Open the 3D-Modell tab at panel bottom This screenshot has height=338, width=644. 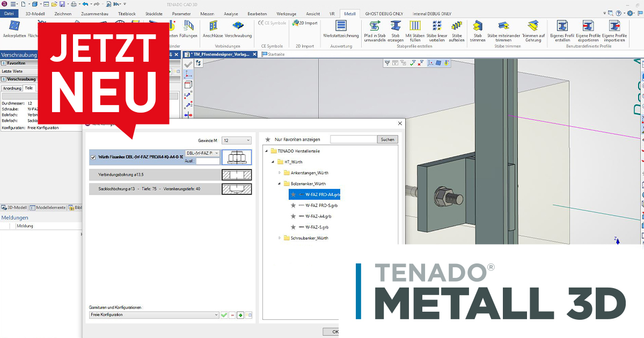(x=14, y=208)
